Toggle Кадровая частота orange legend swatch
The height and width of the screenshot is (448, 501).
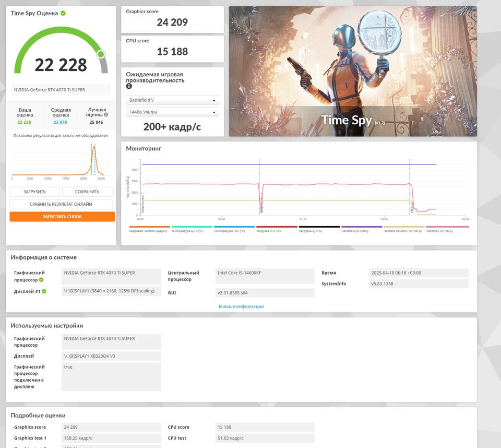[x=150, y=227]
